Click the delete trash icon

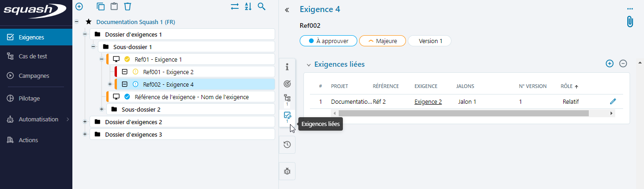pos(128,6)
